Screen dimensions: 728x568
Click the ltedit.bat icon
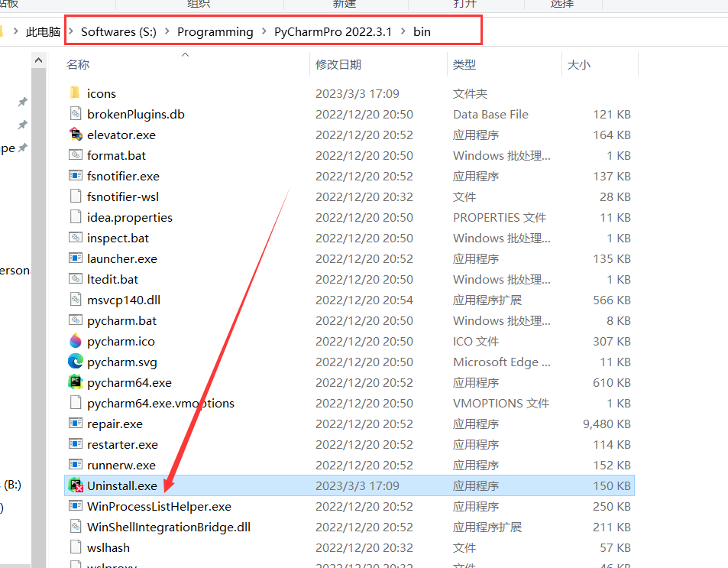click(x=75, y=279)
